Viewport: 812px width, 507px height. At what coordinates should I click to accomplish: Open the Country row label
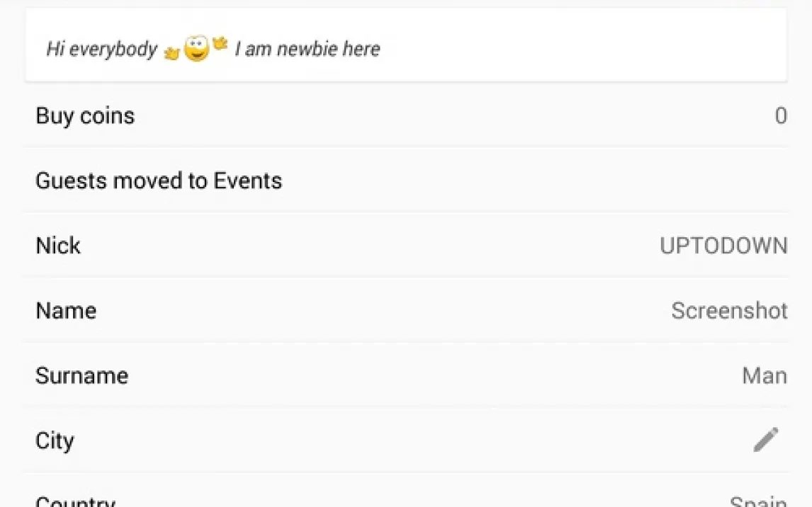(x=75, y=501)
